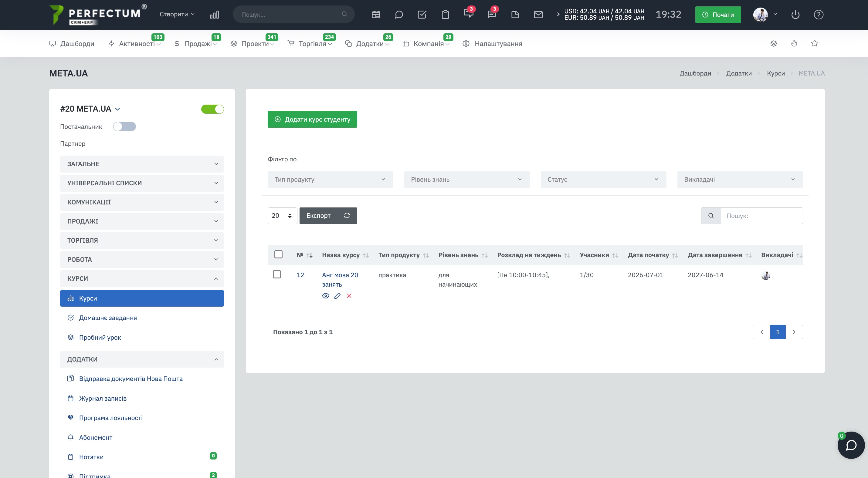The image size is (868, 478).
Task: Expand the УНІВЕРСАЛЬНІ СПИСКИ sidebar section
Action: 142,183
